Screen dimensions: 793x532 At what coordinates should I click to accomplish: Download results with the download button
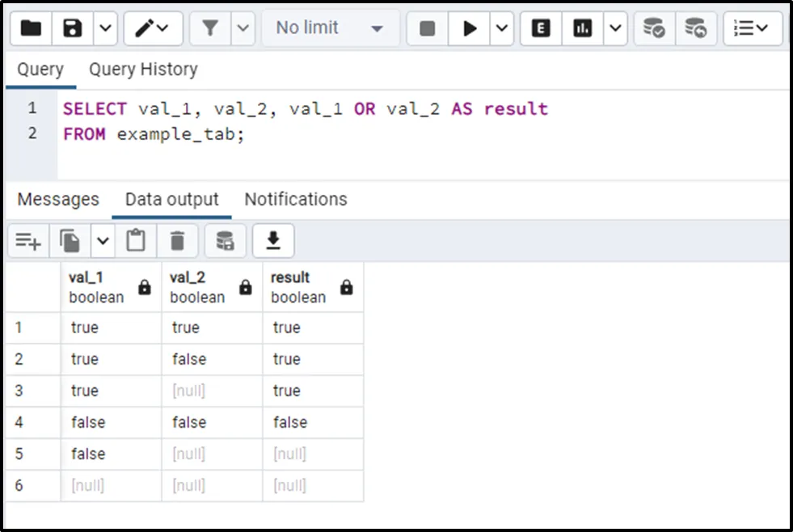[273, 241]
